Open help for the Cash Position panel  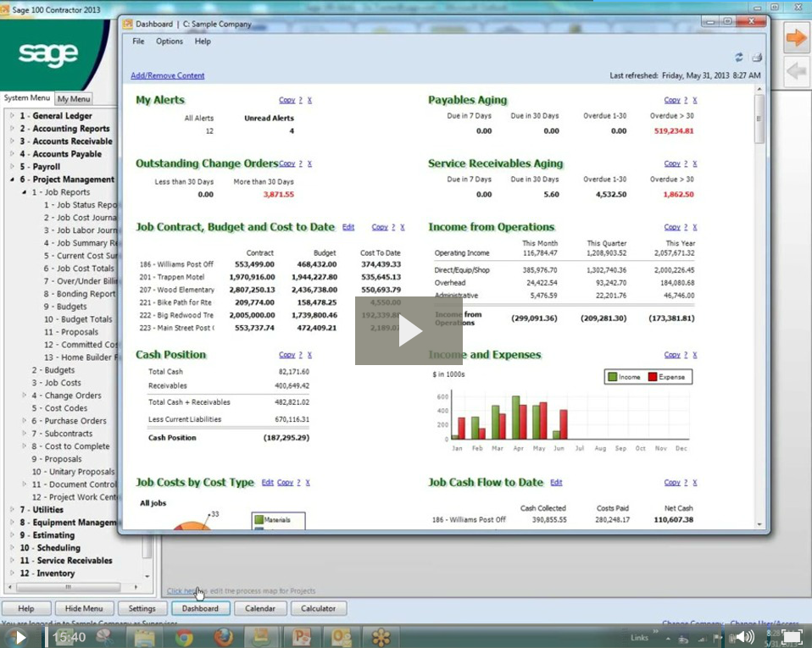(300, 355)
